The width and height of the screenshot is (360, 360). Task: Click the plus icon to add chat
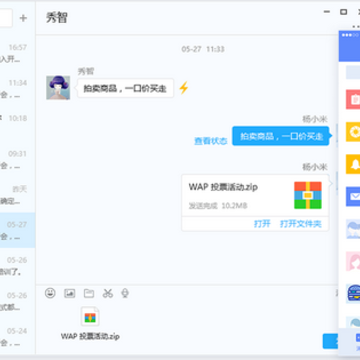point(23,18)
